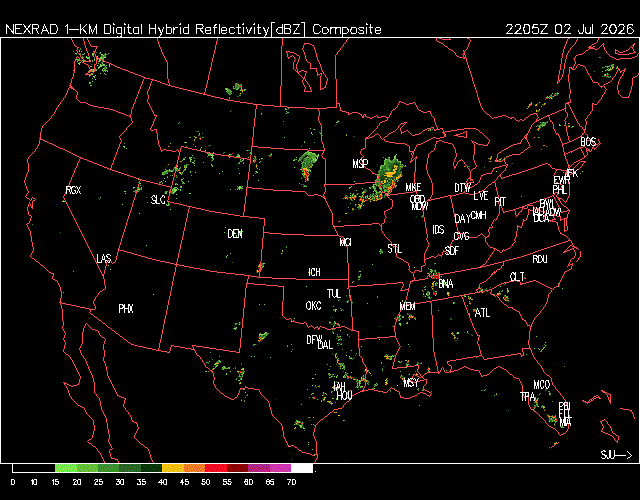Click the legend number 30
640x500 pixels.
(x=120, y=482)
